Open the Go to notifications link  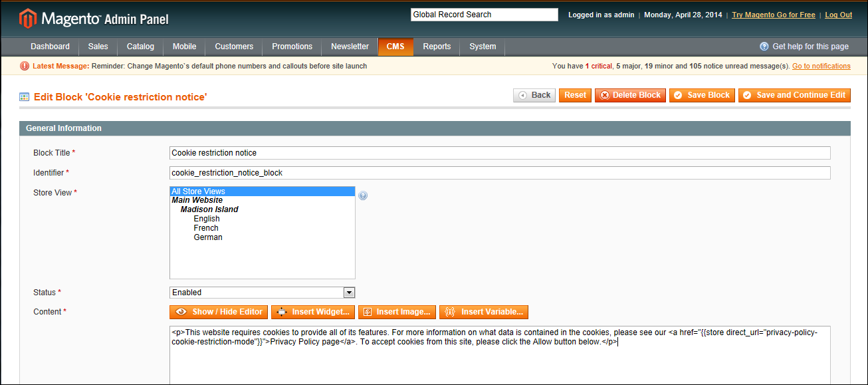point(821,66)
